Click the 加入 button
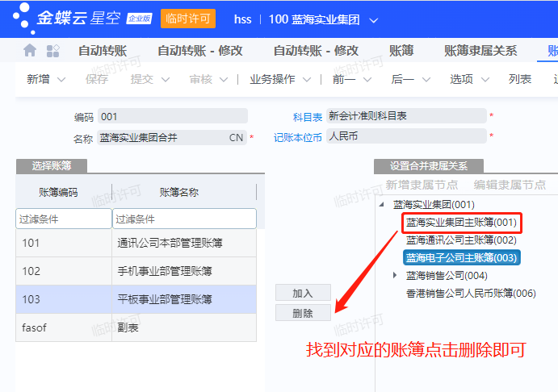The image size is (558, 392). [303, 293]
